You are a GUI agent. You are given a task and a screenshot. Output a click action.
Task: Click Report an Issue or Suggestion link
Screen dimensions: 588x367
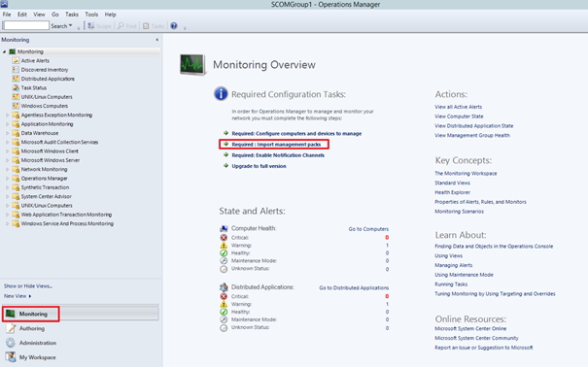[x=483, y=348]
